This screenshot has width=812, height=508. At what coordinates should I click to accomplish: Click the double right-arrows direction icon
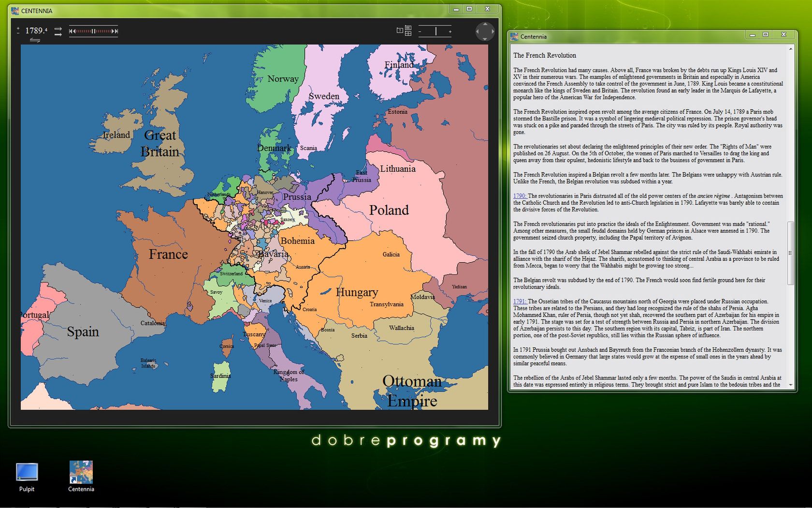pos(58,31)
